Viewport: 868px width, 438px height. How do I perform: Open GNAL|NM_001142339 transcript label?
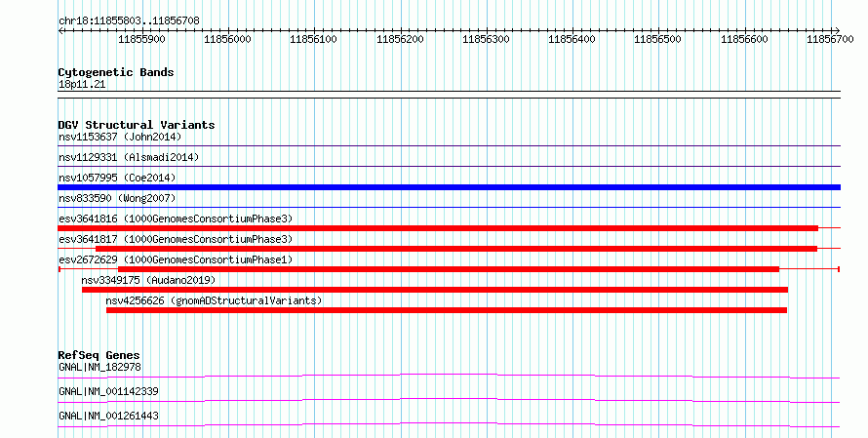pyautogui.click(x=108, y=391)
